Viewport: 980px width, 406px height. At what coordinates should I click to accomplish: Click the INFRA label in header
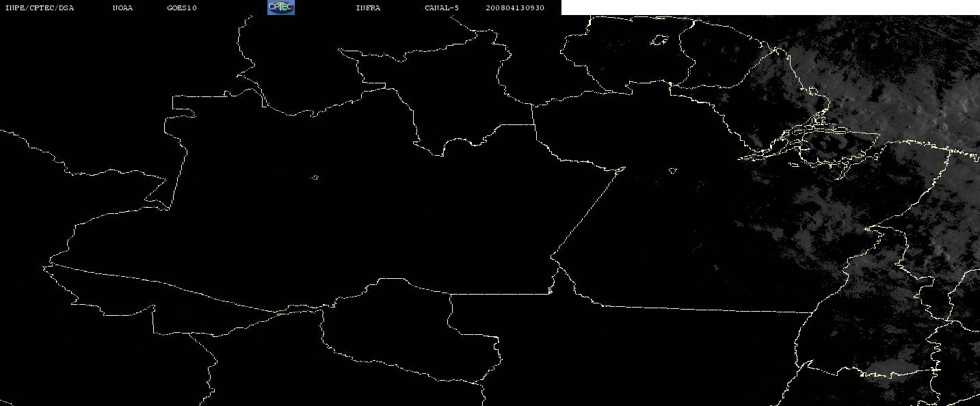[x=368, y=8]
